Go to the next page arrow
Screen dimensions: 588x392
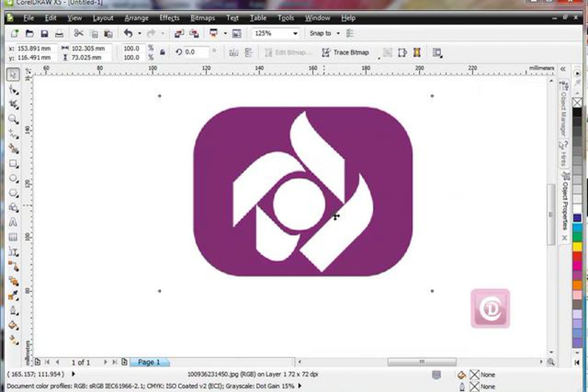click(x=105, y=362)
